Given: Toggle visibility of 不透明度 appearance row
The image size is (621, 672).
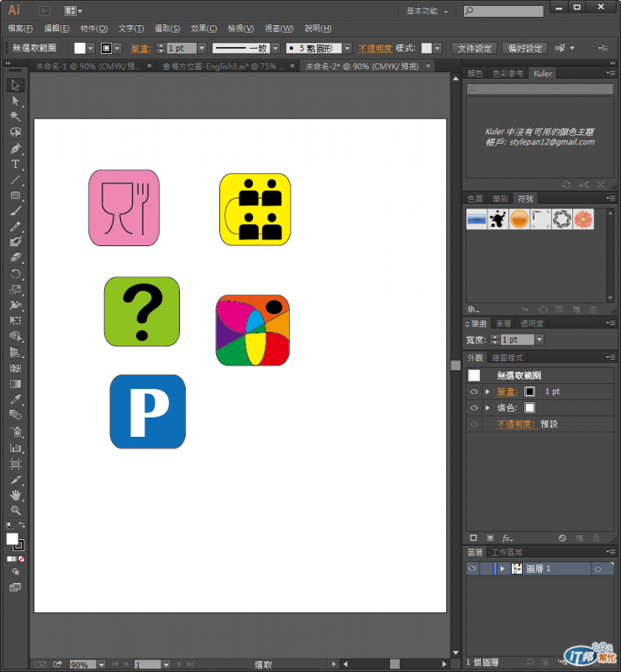Looking at the screenshot, I should pyautogui.click(x=474, y=424).
